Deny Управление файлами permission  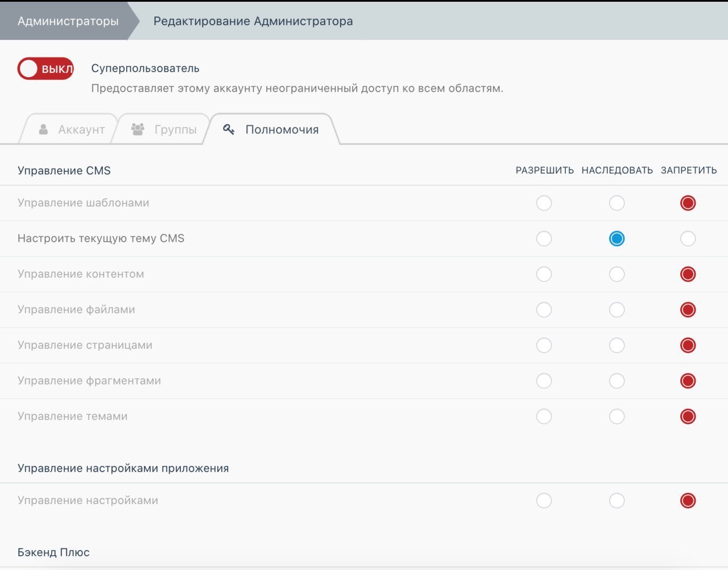pos(688,310)
